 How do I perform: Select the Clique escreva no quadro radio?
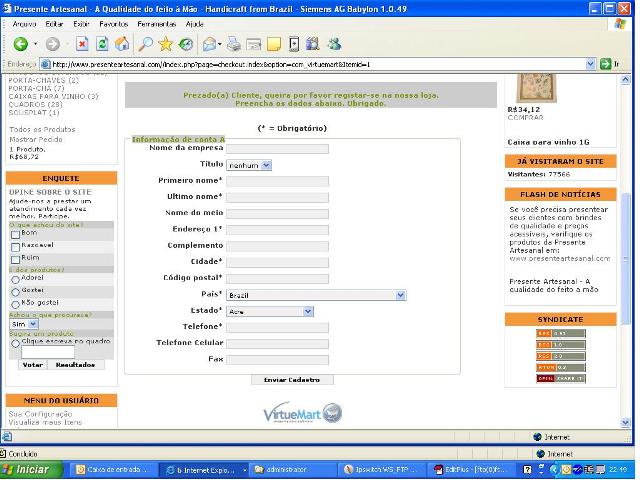[x=16, y=343]
